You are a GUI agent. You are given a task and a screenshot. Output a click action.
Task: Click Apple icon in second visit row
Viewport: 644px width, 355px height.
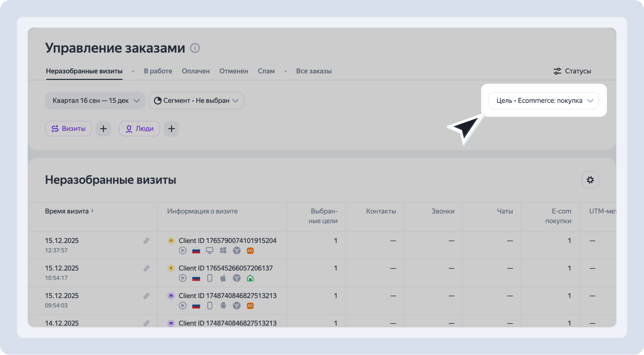coord(223,278)
